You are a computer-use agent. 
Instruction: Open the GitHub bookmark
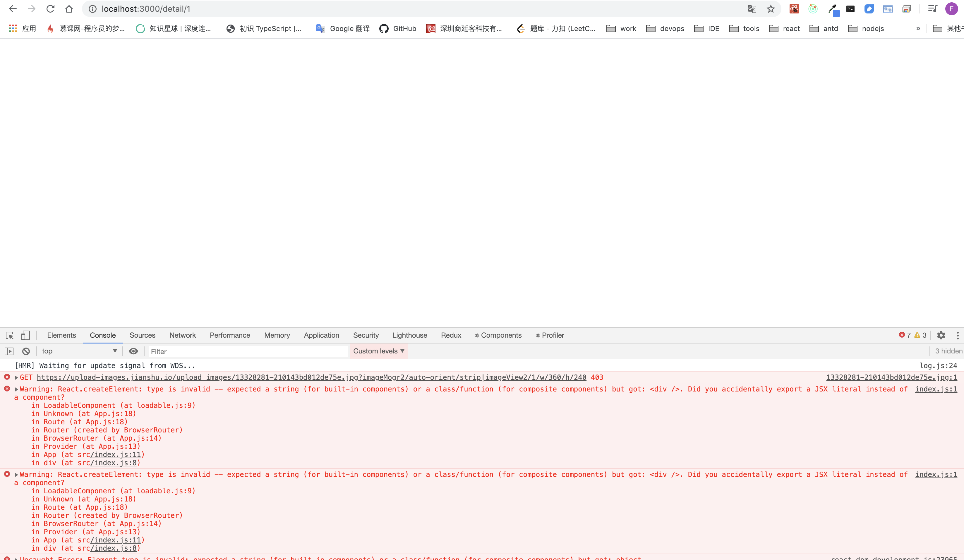398,29
